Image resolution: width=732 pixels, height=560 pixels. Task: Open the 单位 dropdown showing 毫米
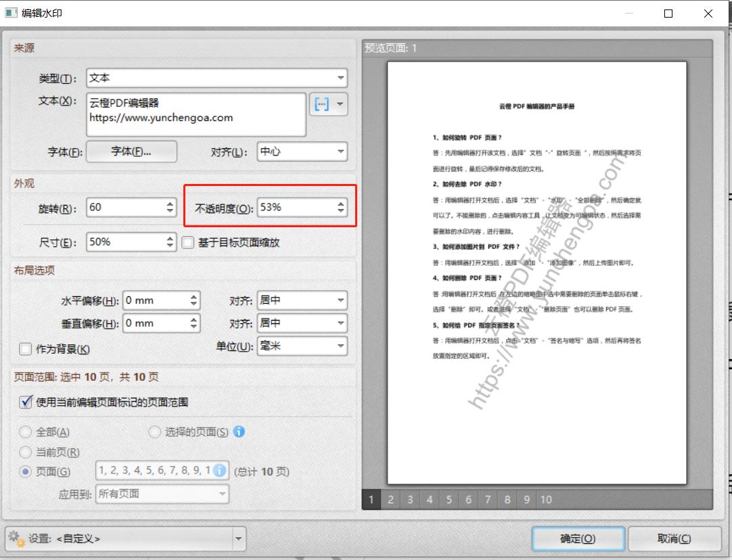coord(302,346)
